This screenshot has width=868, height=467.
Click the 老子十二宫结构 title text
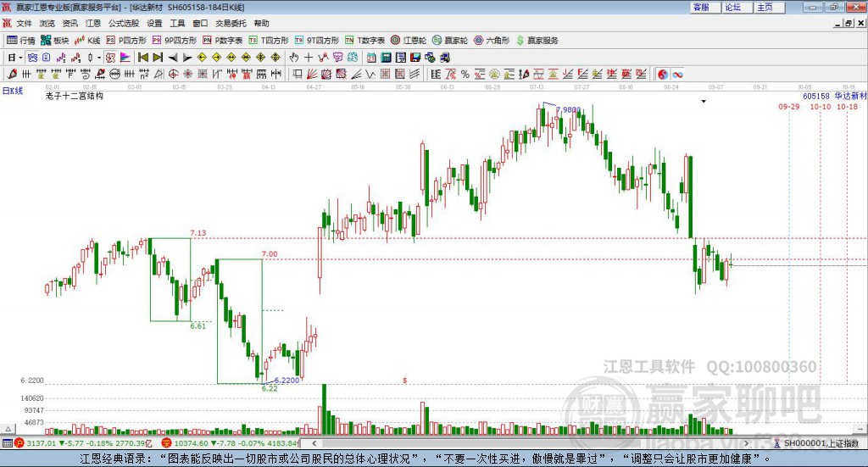click(75, 96)
